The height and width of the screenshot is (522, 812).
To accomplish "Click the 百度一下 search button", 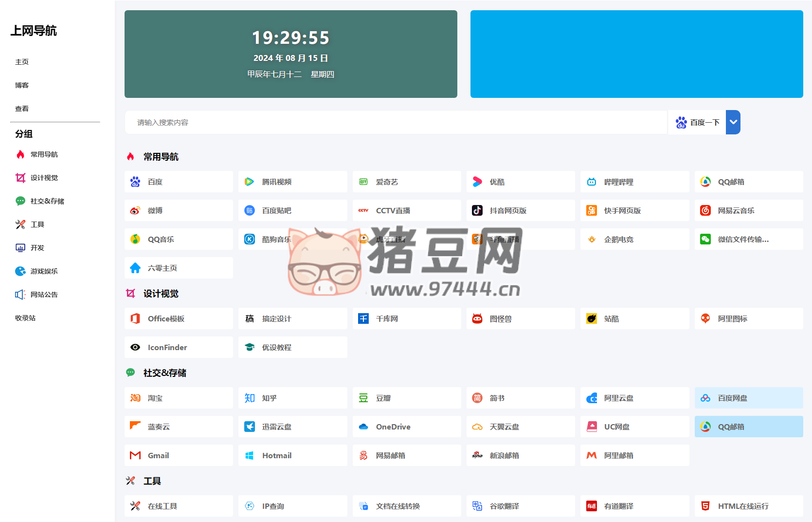I will 697,122.
